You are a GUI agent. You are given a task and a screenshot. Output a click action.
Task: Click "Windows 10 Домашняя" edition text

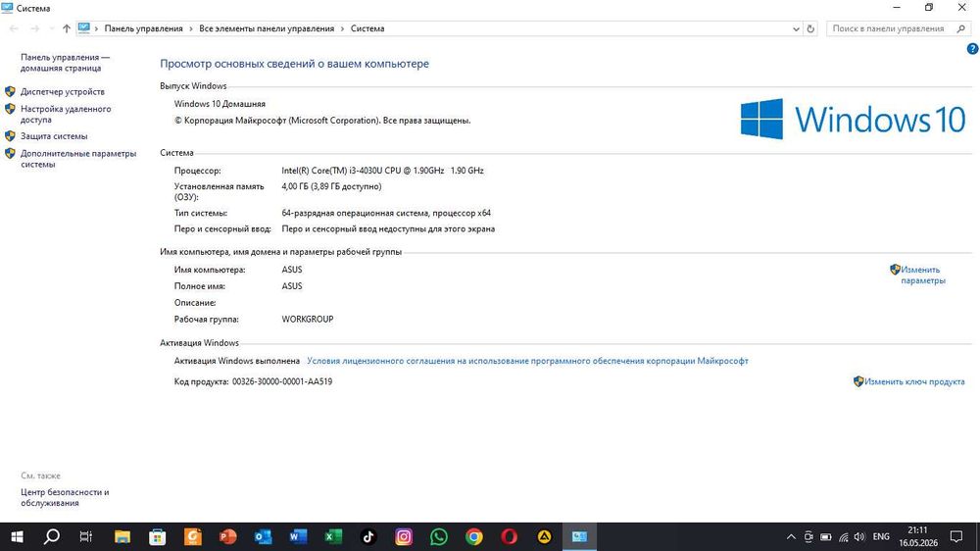pyautogui.click(x=220, y=104)
